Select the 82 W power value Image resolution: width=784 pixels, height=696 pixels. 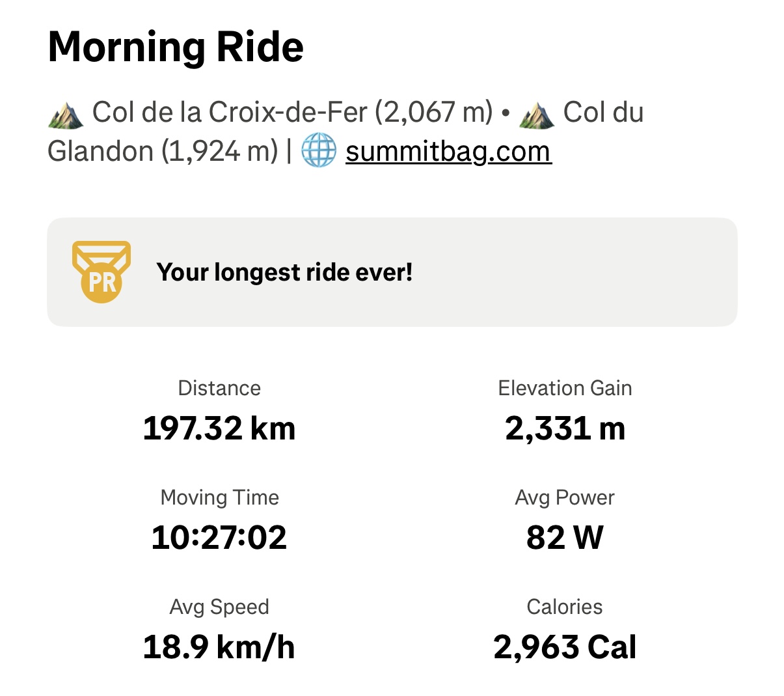tap(565, 538)
